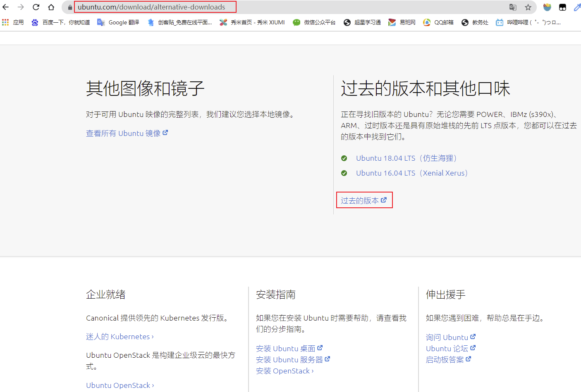Click the black goggles extension icon
This screenshot has height=392, width=581.
(562, 7)
